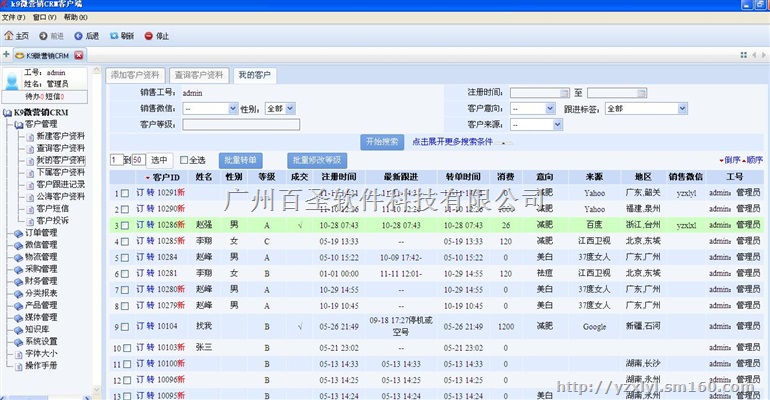
Task: Check row 9 checkbox for 10104
Action: [x=125, y=327]
